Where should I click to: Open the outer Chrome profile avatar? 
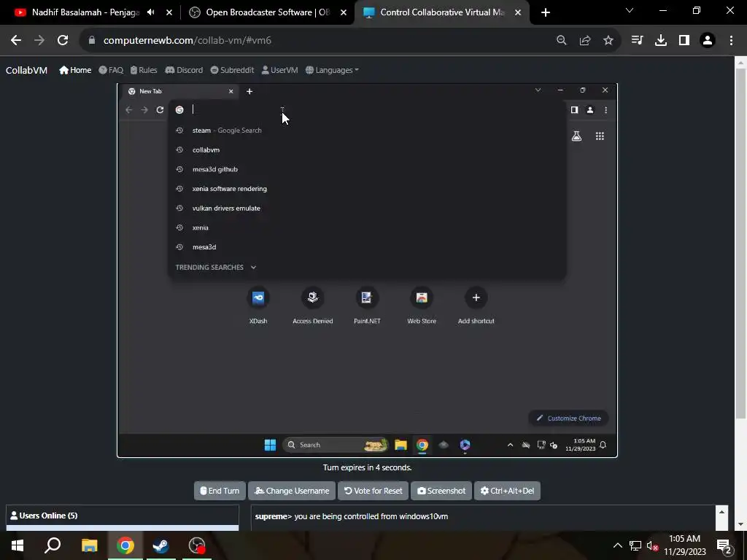click(x=708, y=41)
